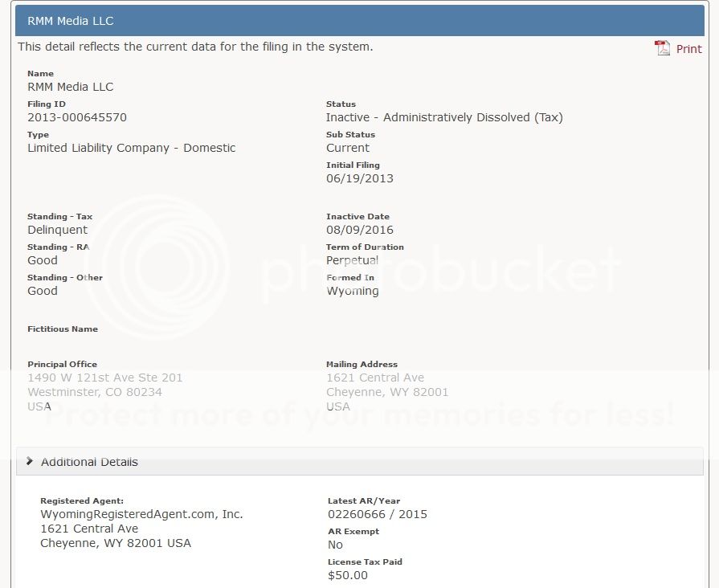Click the blue RMM Media LLC title bar
Screen dimensions: 719x588
click(359, 20)
